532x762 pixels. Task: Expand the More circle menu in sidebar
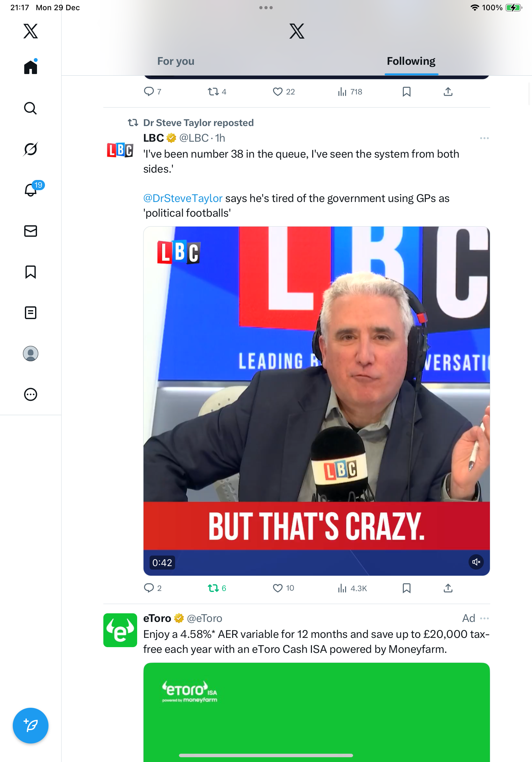(31, 394)
